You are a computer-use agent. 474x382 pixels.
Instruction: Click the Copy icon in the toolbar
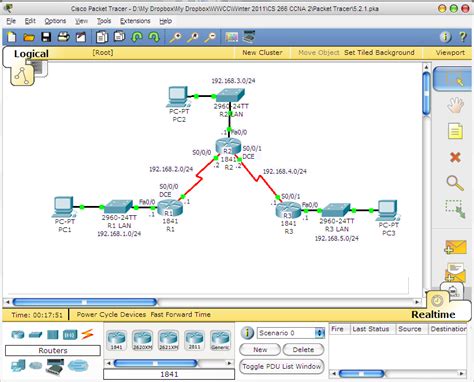pos(102,37)
